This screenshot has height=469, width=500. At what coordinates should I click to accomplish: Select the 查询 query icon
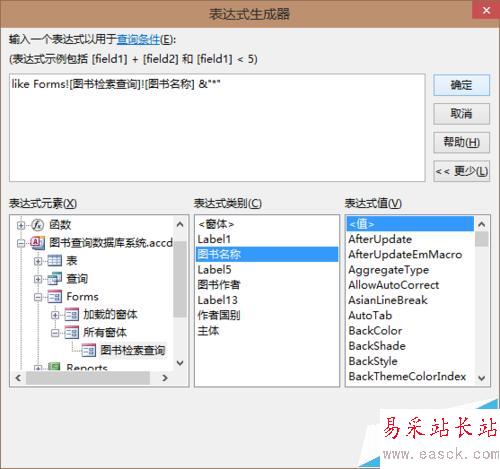click(54, 279)
